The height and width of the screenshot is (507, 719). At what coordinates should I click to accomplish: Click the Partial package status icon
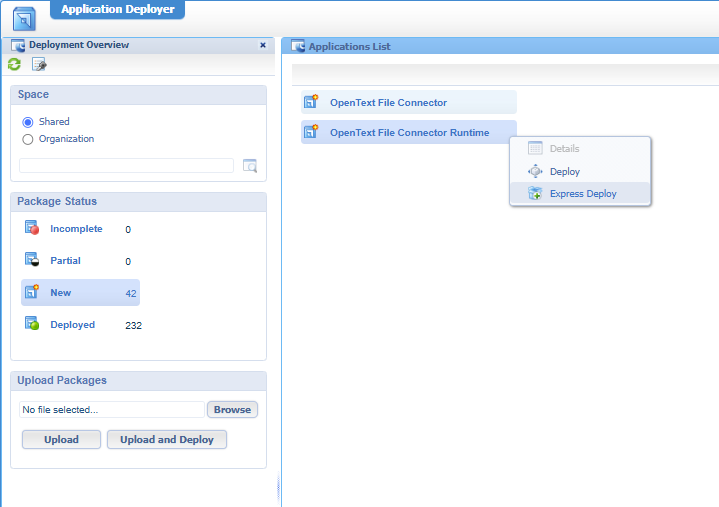[x=31, y=261]
